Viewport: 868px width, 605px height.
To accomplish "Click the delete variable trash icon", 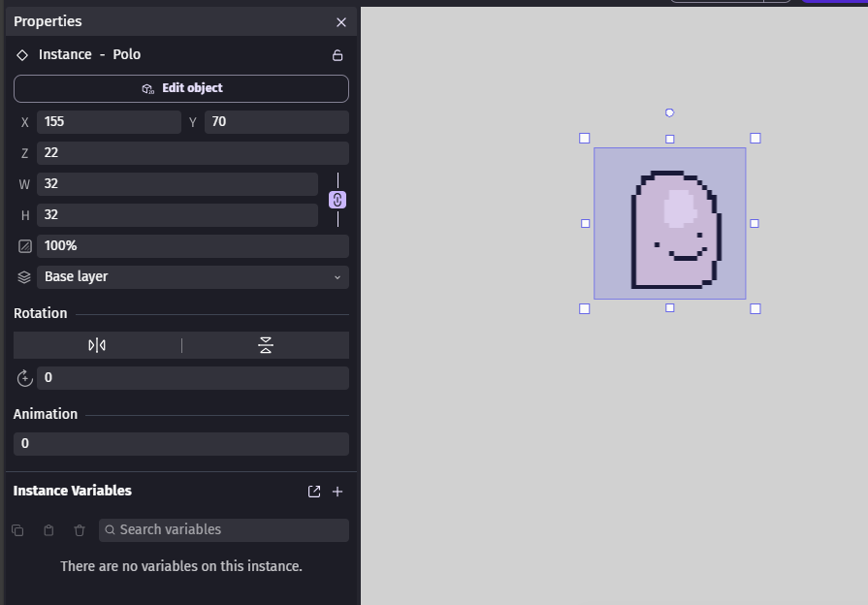I will click(80, 530).
